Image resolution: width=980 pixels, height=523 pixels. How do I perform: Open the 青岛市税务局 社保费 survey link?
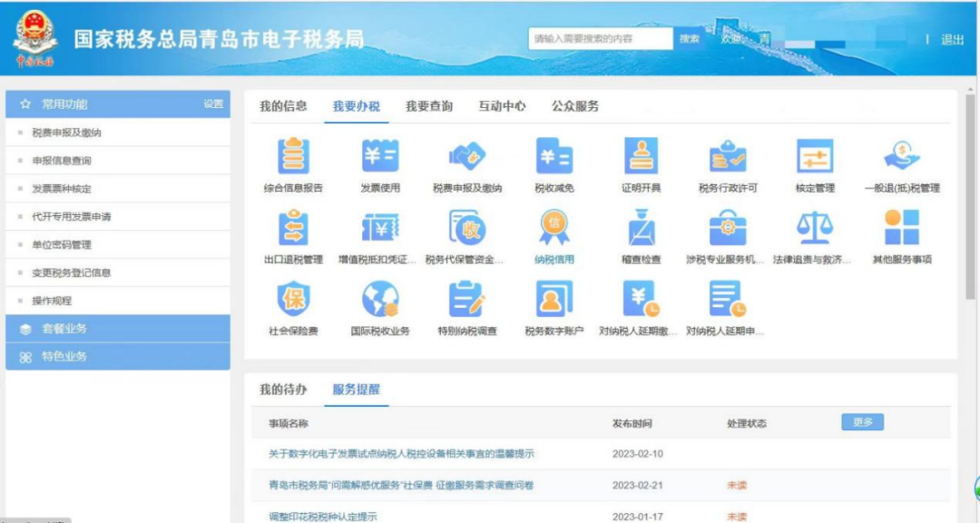pyautogui.click(x=401, y=486)
